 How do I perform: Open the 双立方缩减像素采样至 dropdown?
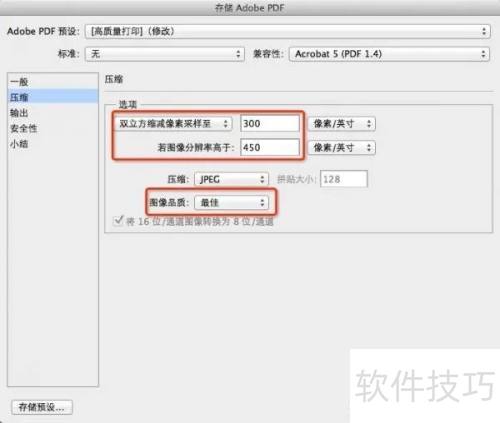point(174,124)
